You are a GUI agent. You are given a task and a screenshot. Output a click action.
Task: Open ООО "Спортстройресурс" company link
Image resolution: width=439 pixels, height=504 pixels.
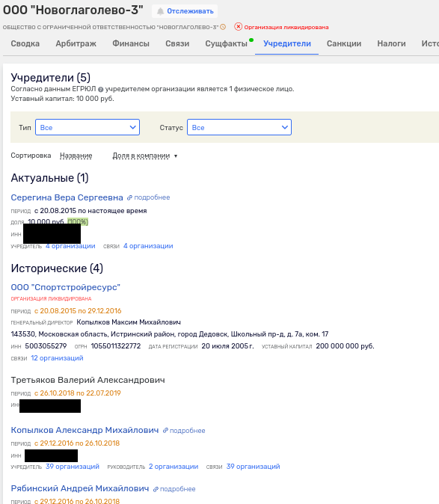(x=66, y=287)
